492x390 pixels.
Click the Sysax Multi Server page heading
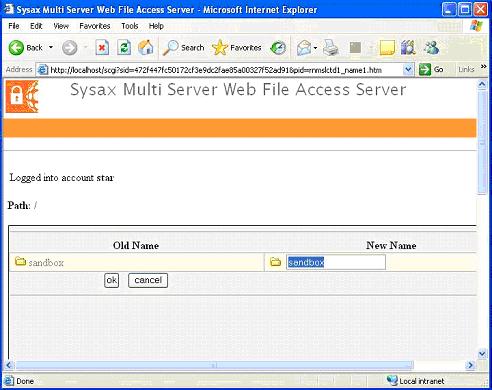pos(238,90)
